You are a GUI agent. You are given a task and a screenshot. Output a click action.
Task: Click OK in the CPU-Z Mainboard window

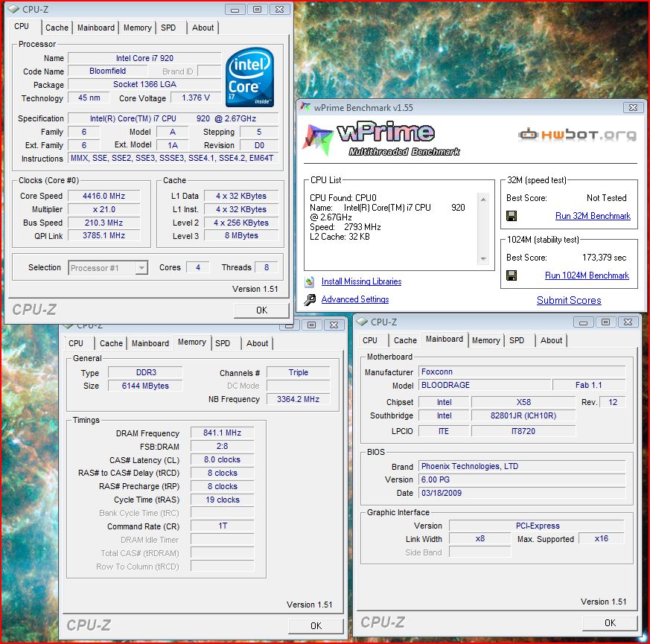[x=610, y=623]
